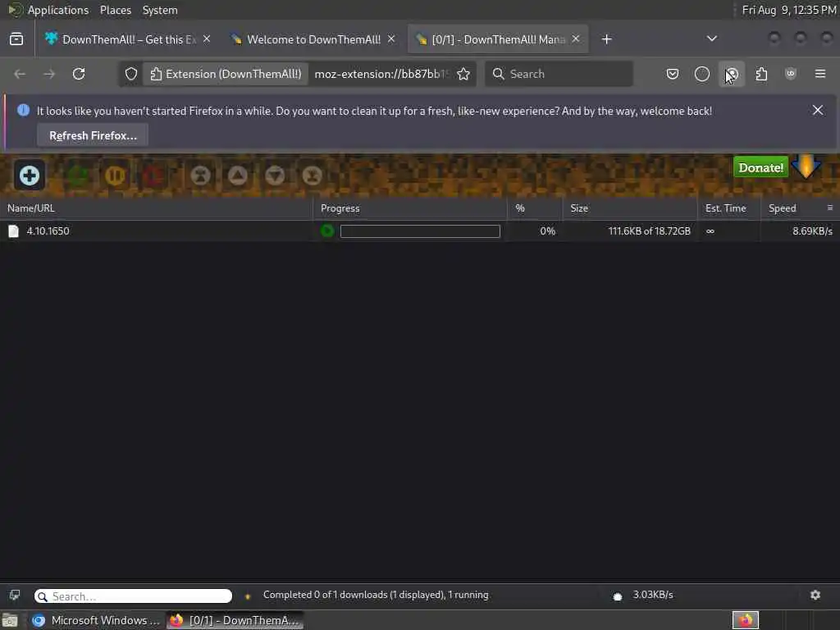Dismiss the Firefox notification bar
840x630 pixels.
click(x=818, y=111)
